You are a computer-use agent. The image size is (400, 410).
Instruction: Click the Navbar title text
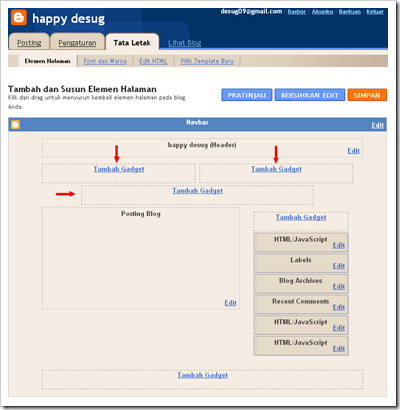pyautogui.click(x=197, y=122)
